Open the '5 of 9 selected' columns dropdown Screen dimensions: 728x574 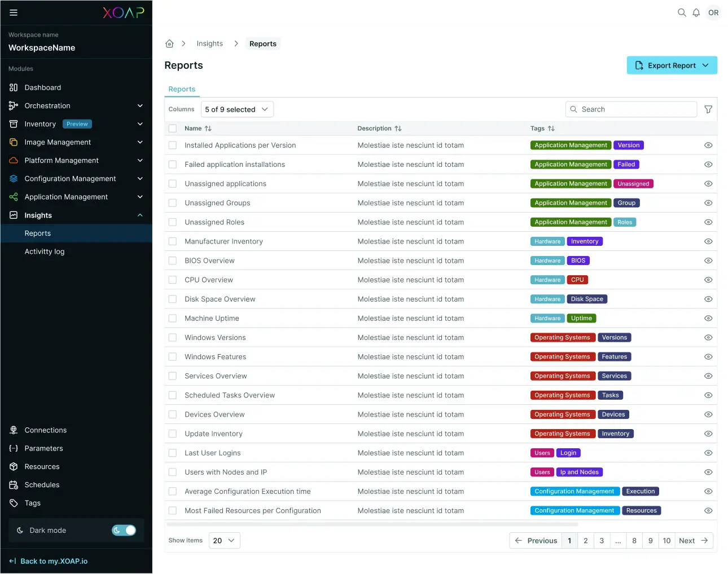pyautogui.click(x=237, y=109)
